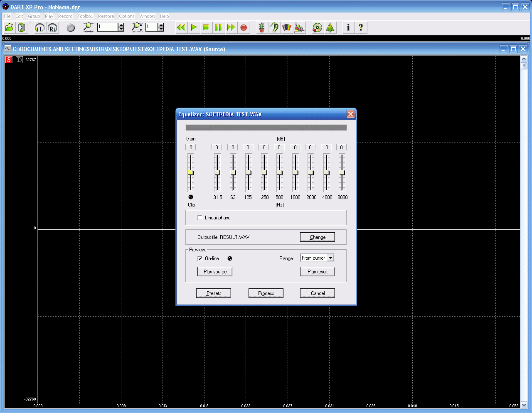Start playback with the green play button
Viewport: 532px width, 413px height.
(x=194, y=27)
